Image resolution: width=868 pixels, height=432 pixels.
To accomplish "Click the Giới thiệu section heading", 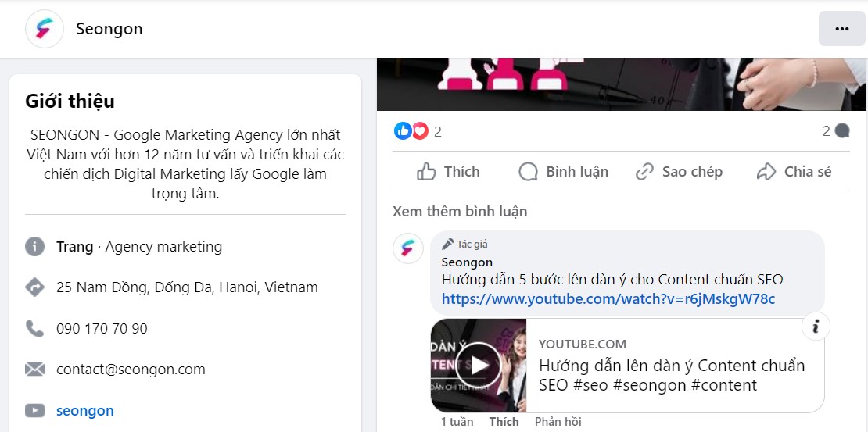I will [70, 102].
